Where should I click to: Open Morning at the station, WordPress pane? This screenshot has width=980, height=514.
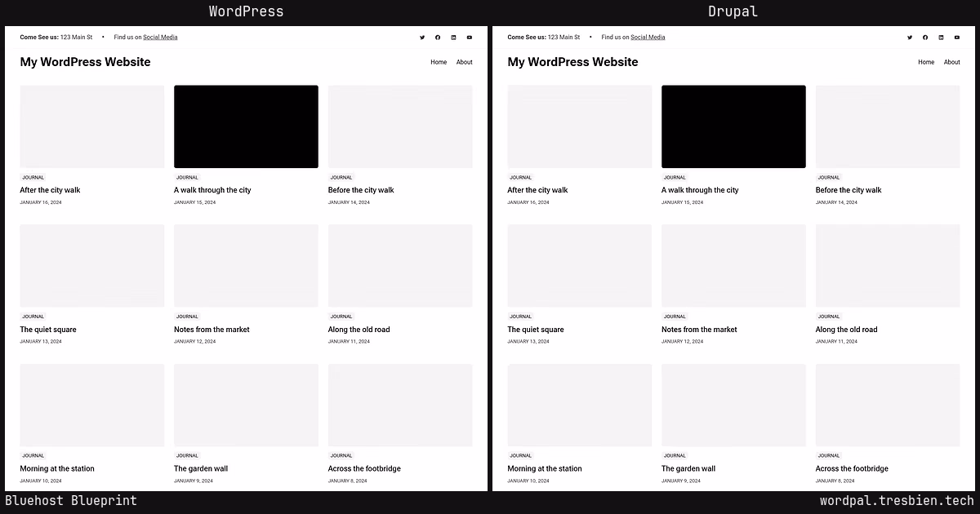click(x=57, y=469)
